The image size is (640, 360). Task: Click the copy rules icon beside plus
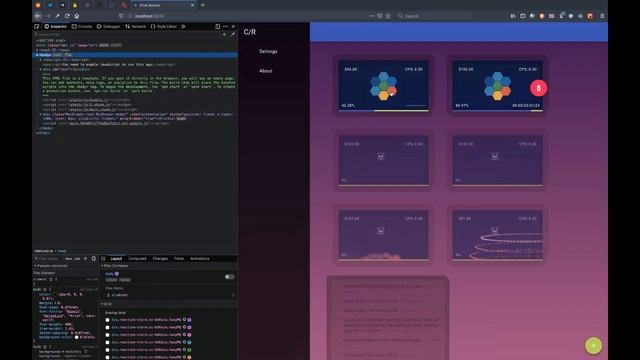[94, 259]
